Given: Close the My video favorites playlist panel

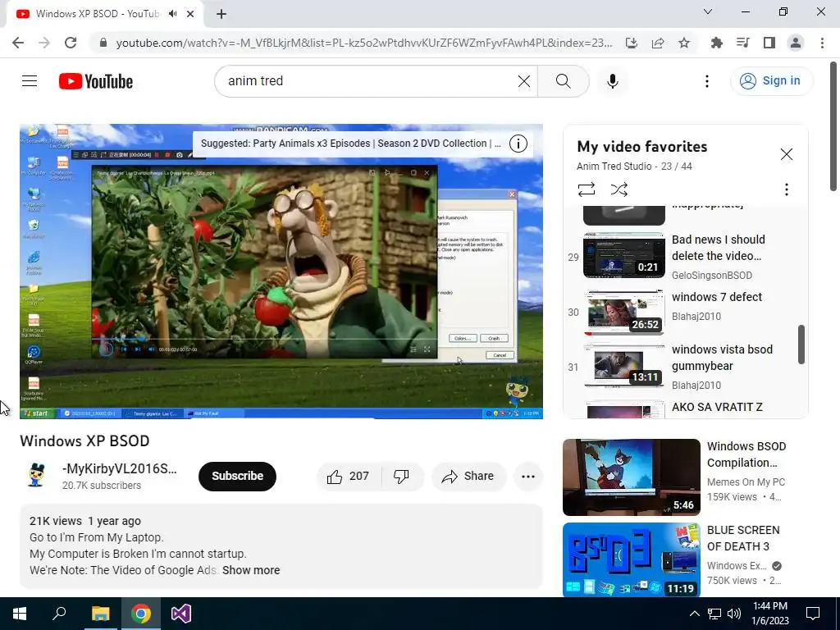Looking at the screenshot, I should tap(787, 154).
